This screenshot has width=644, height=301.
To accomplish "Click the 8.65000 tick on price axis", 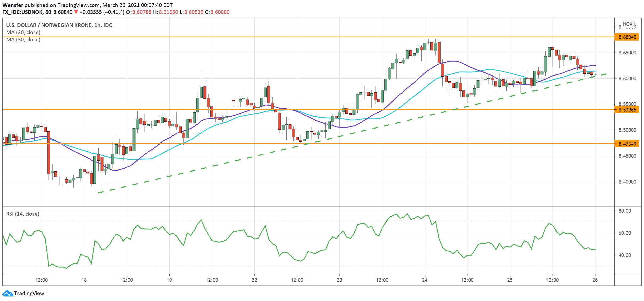I will point(627,53).
